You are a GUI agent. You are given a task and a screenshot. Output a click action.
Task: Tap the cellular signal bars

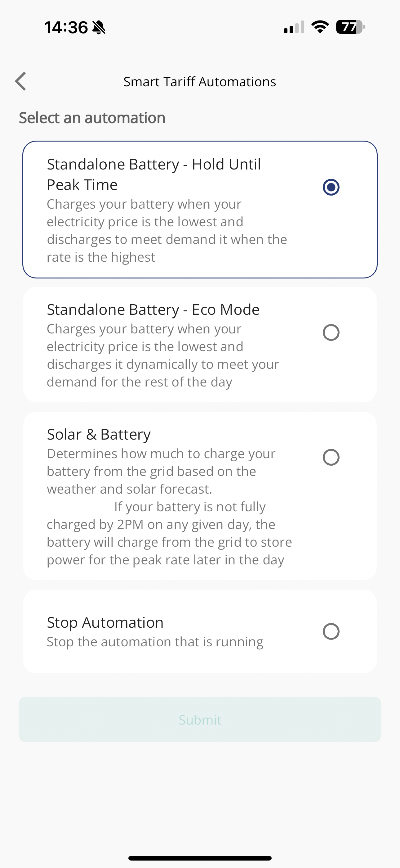[294, 27]
